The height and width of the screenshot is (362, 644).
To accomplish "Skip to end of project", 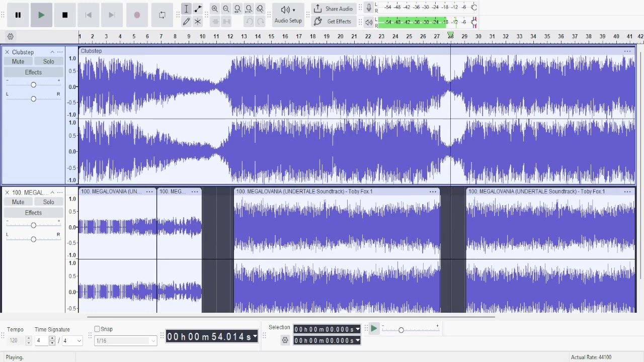I will click(x=112, y=15).
